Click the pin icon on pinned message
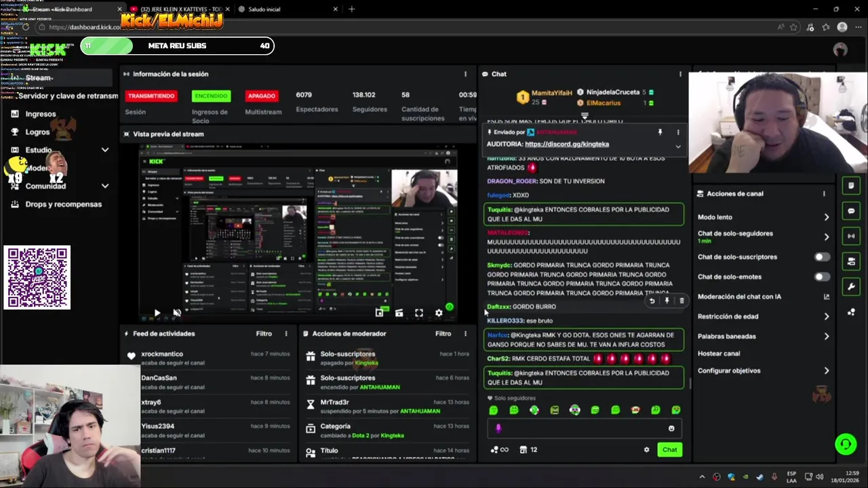868x488 pixels. (660, 132)
